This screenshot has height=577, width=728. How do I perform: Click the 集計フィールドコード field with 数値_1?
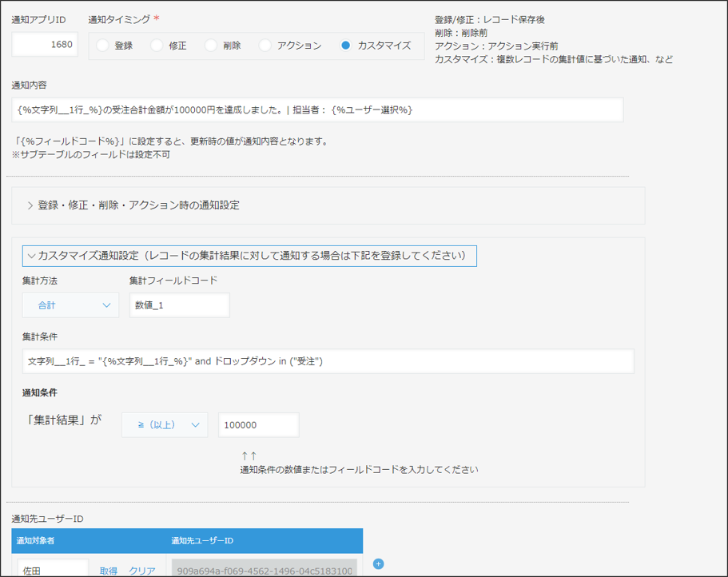pyautogui.click(x=180, y=305)
